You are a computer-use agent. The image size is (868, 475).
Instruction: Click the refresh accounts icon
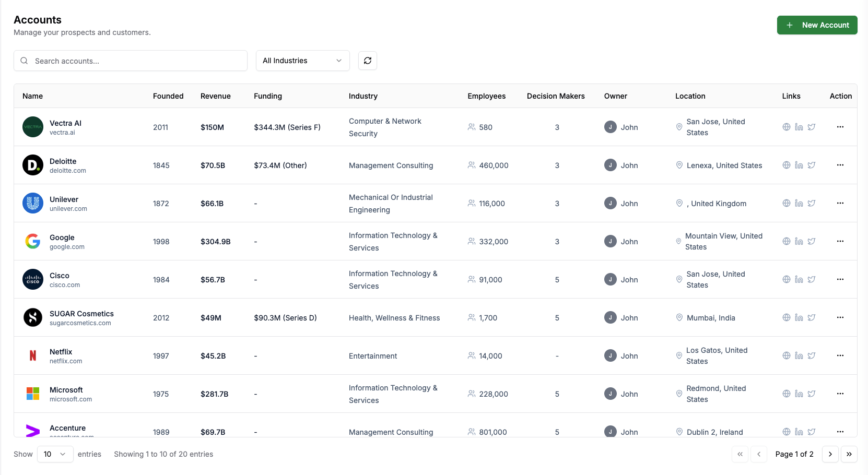click(x=368, y=61)
